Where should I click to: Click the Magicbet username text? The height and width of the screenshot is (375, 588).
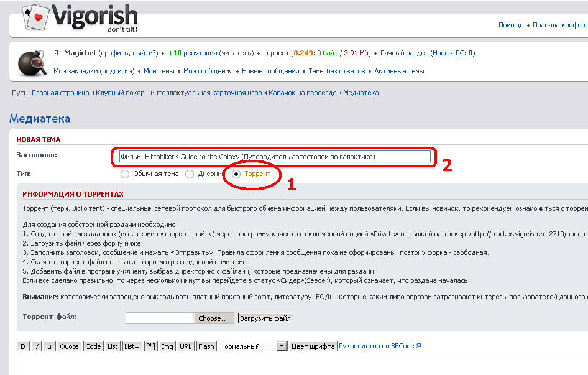80,53
